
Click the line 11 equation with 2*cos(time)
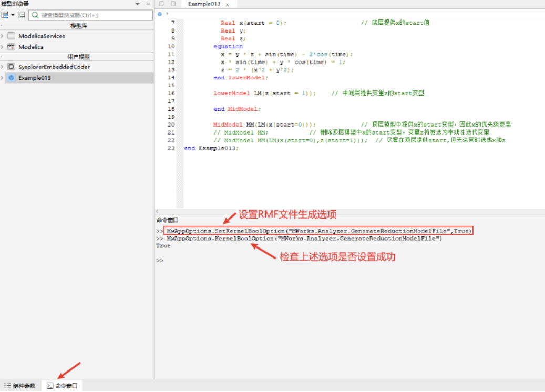(287, 55)
